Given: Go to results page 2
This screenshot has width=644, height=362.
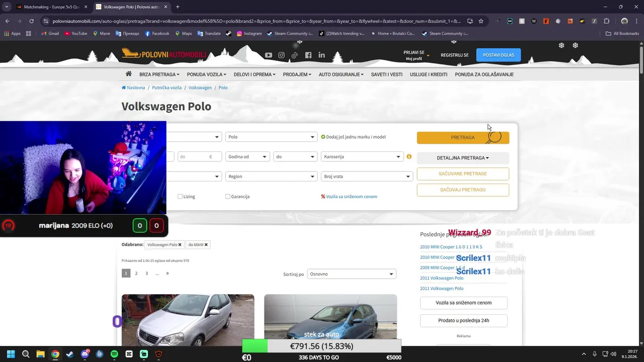Looking at the screenshot, I should click(136, 274).
